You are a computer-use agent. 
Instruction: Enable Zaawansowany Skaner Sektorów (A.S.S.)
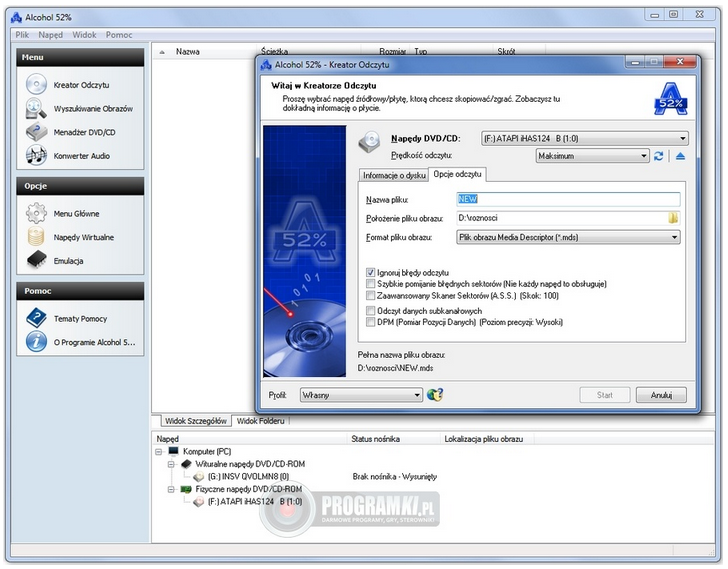[370, 296]
